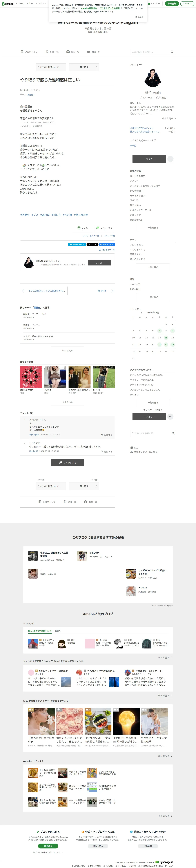Click the ログイン button in the header
The image size is (196, 868).
187,3
